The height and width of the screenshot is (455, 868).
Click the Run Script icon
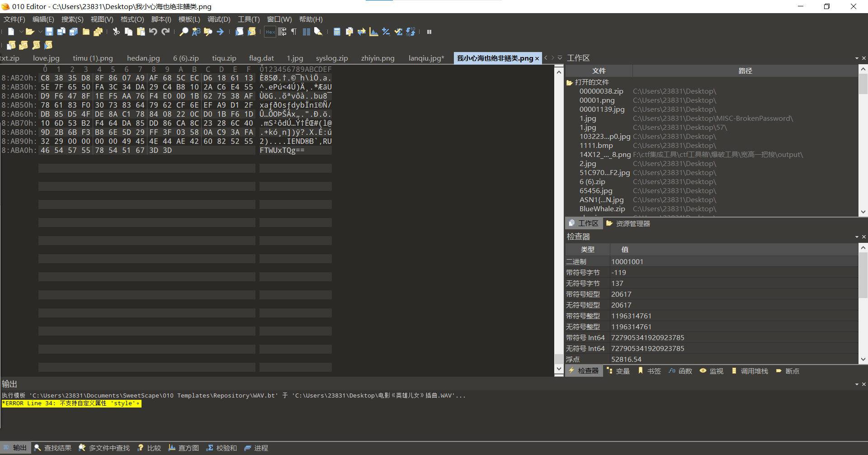(x=240, y=32)
